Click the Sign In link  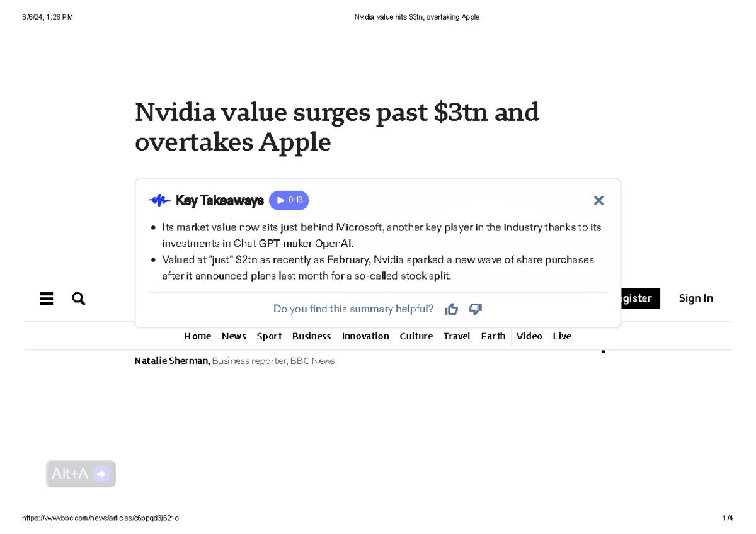click(696, 298)
